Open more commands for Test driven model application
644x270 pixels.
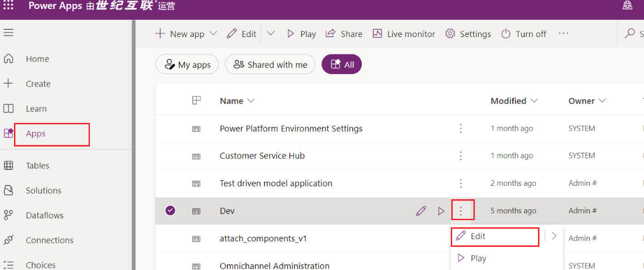[x=461, y=184]
